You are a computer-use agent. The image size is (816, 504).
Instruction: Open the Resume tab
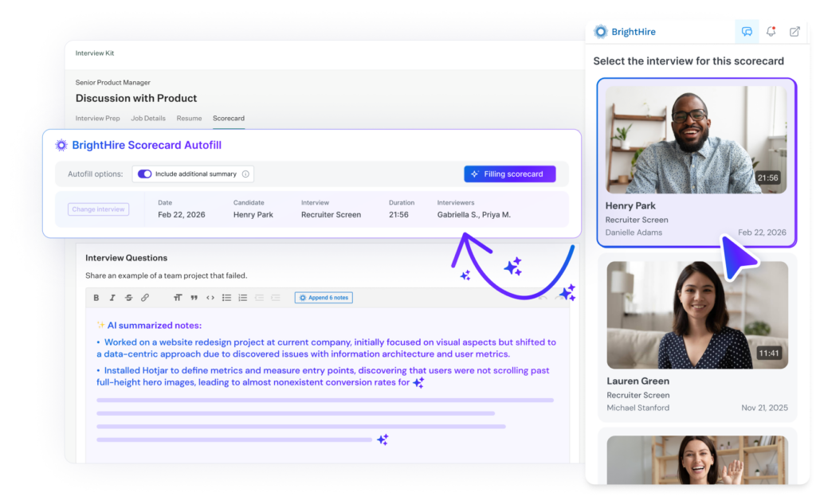pyautogui.click(x=189, y=119)
